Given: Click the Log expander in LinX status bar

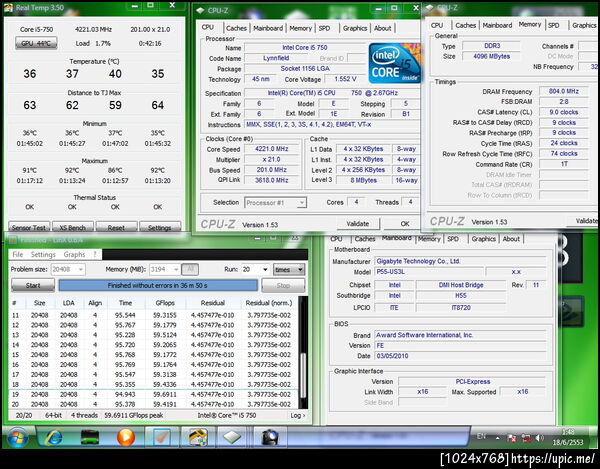Looking at the screenshot, I should [x=298, y=415].
